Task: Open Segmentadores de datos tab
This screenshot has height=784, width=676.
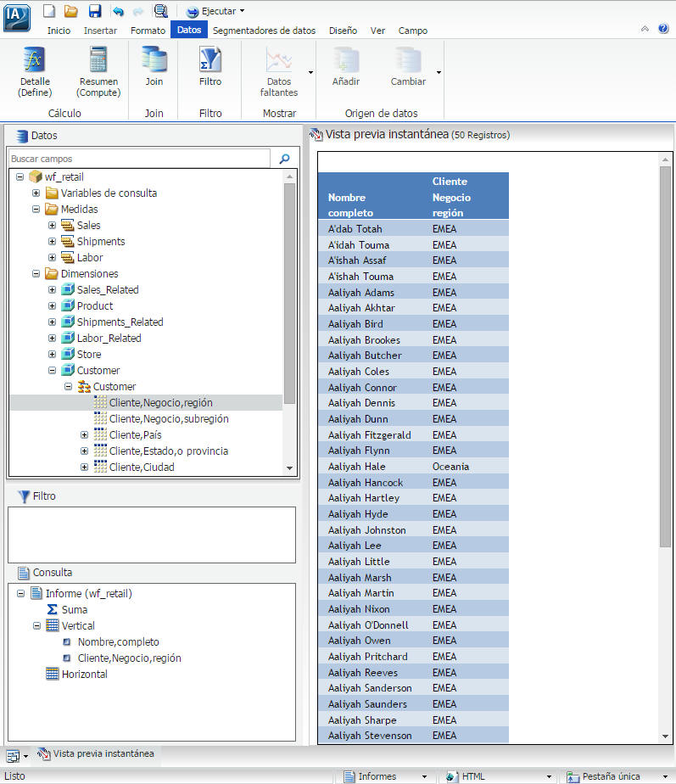Action: click(264, 31)
